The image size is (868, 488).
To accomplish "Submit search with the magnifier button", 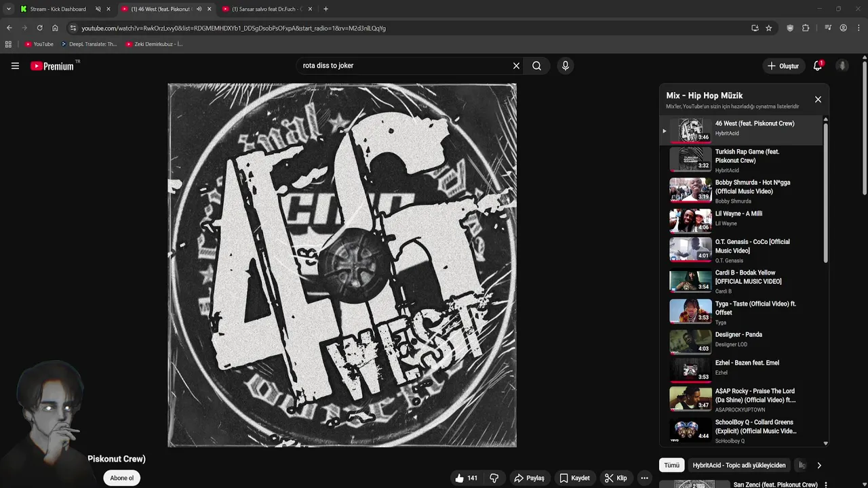I will tap(536, 66).
